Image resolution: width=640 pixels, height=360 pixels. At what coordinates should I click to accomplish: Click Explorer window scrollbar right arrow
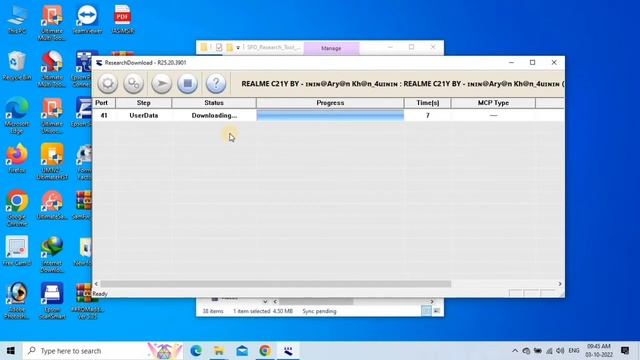[x=432, y=302]
